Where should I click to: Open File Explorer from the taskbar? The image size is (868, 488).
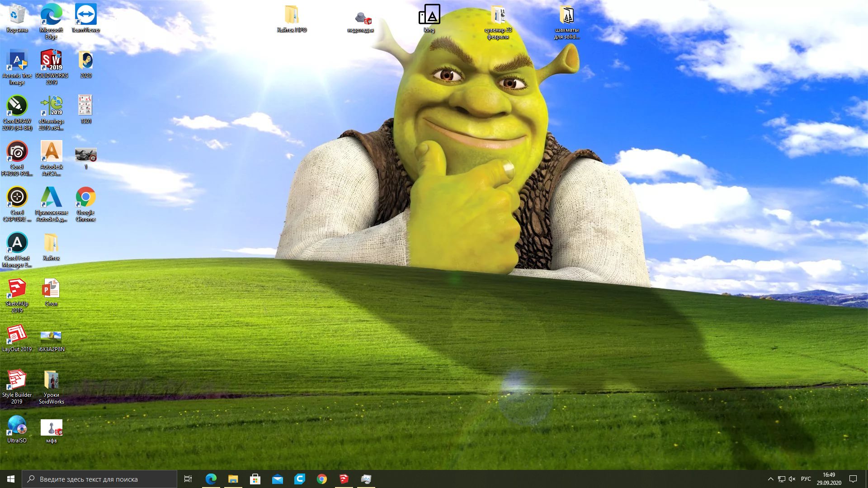(x=233, y=479)
